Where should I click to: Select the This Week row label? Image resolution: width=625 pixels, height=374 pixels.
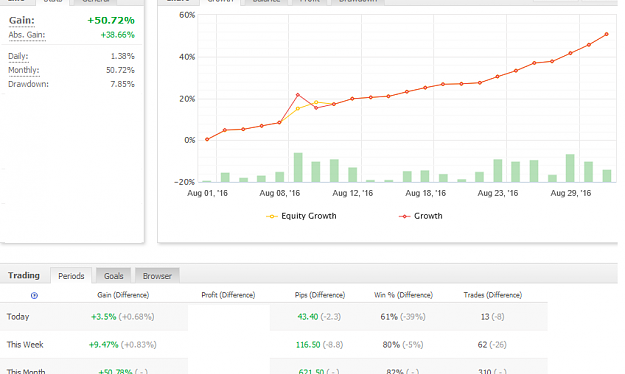pyautogui.click(x=25, y=345)
